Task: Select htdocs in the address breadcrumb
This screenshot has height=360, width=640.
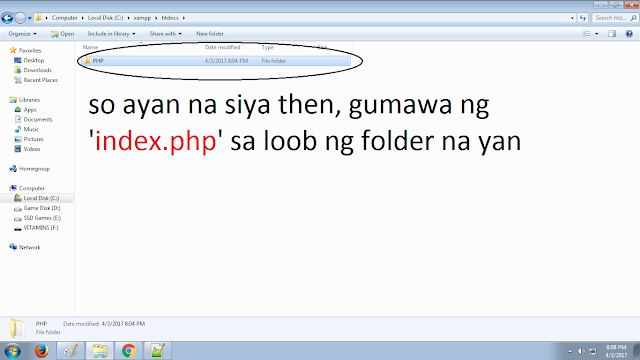Action: (170, 18)
